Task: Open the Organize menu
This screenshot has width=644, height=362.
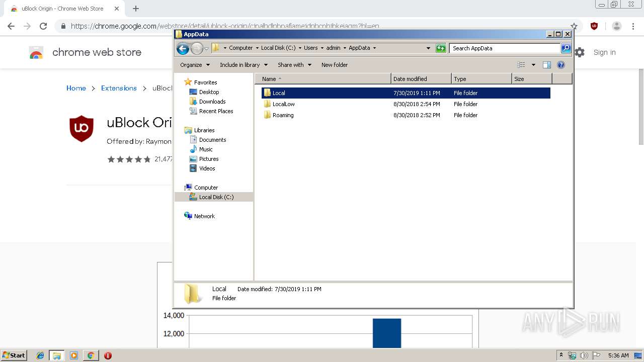Action: pyautogui.click(x=195, y=65)
